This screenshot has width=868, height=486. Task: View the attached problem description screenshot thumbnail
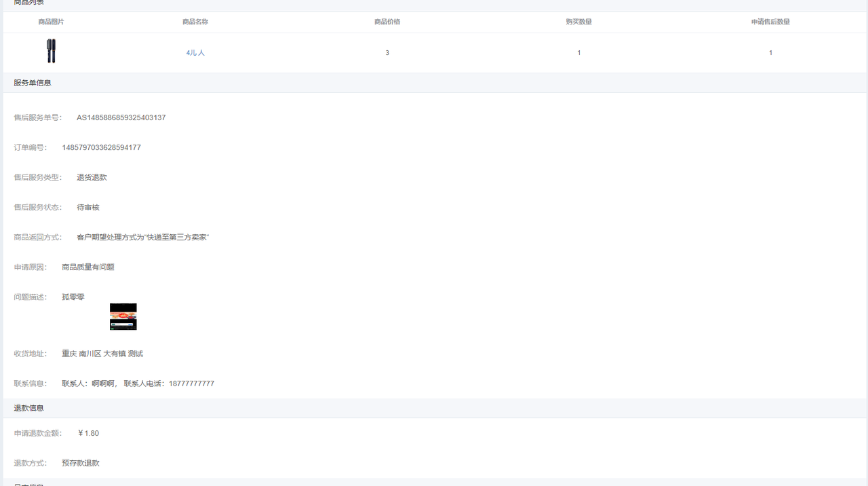(123, 317)
